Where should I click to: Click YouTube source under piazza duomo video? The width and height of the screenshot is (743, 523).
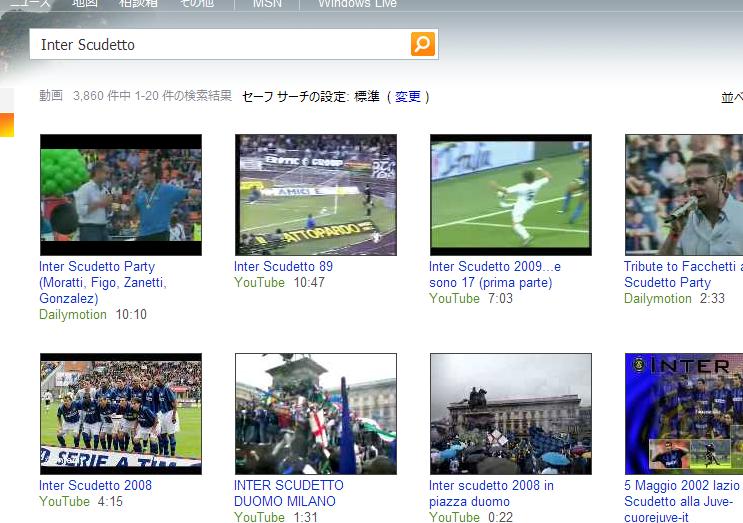[454, 517]
